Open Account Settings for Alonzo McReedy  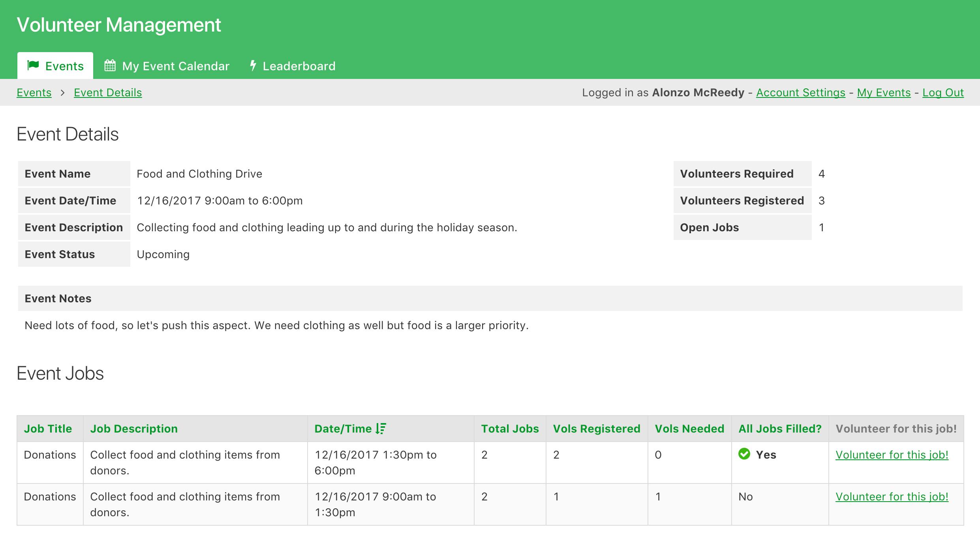tap(800, 92)
